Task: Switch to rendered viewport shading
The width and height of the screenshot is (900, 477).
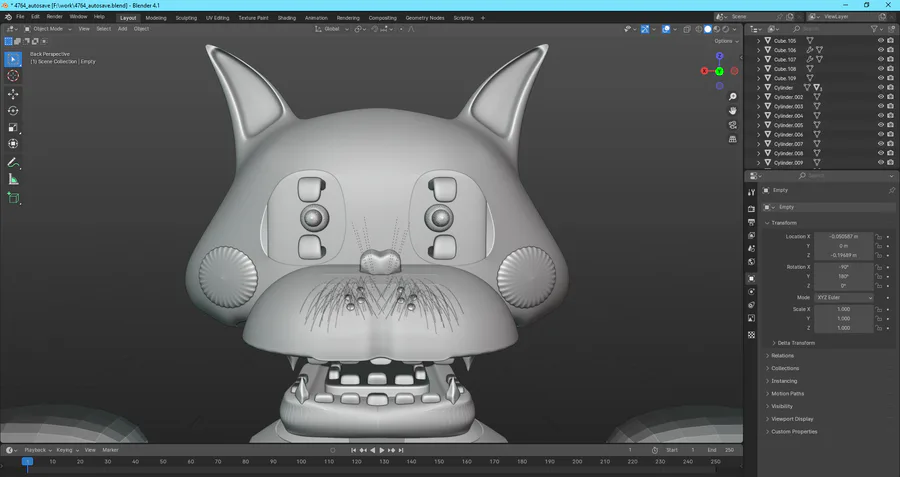Action: [726, 29]
